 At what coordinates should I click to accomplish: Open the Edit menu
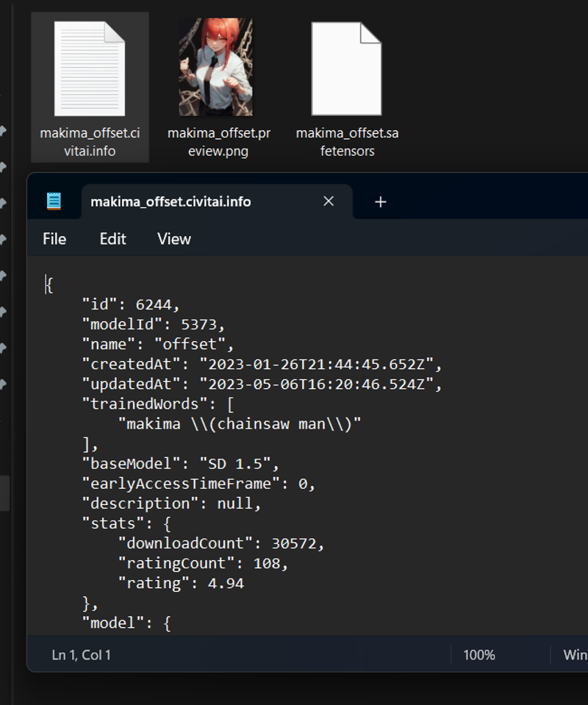pyautogui.click(x=113, y=239)
